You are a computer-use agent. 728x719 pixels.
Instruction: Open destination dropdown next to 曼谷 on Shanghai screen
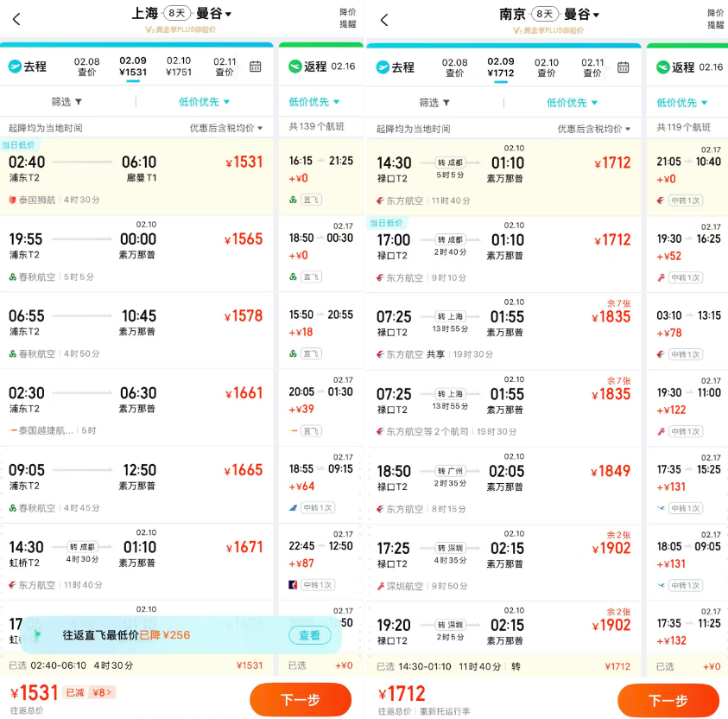click(x=228, y=15)
